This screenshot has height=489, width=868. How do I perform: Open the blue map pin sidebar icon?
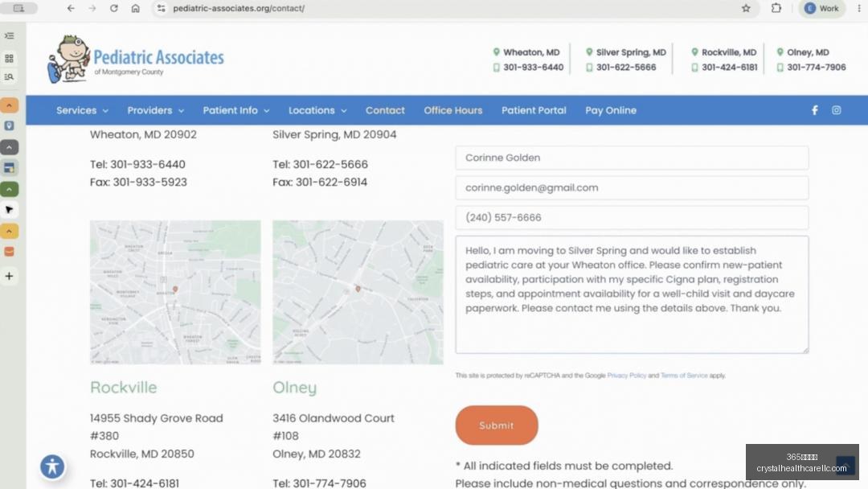10,125
